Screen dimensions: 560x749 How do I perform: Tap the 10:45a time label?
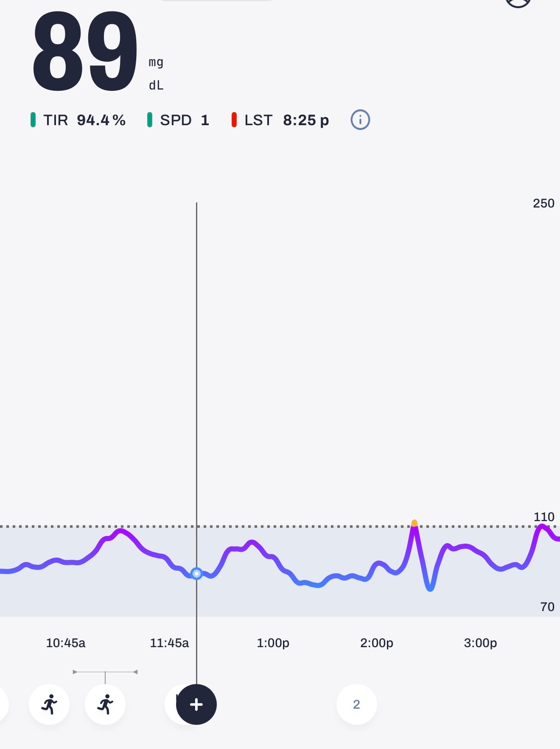(x=66, y=643)
